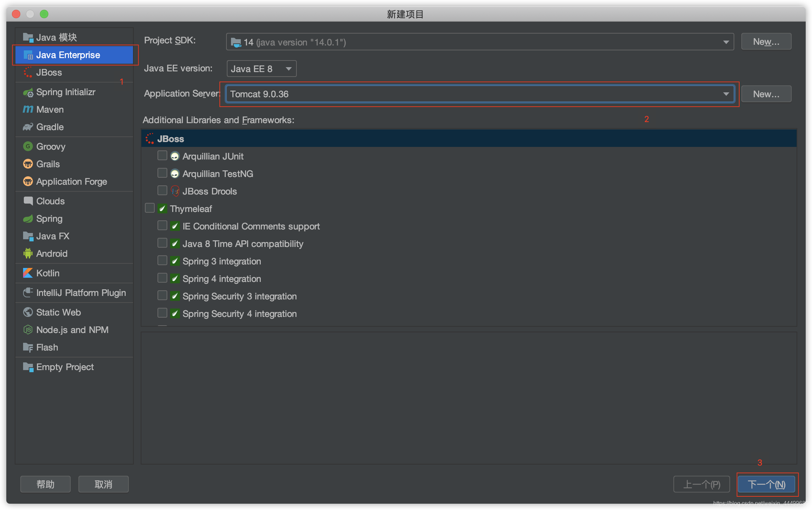The width and height of the screenshot is (812, 510).
Task: Click the Spring Security 4 integration label
Action: coord(240,314)
